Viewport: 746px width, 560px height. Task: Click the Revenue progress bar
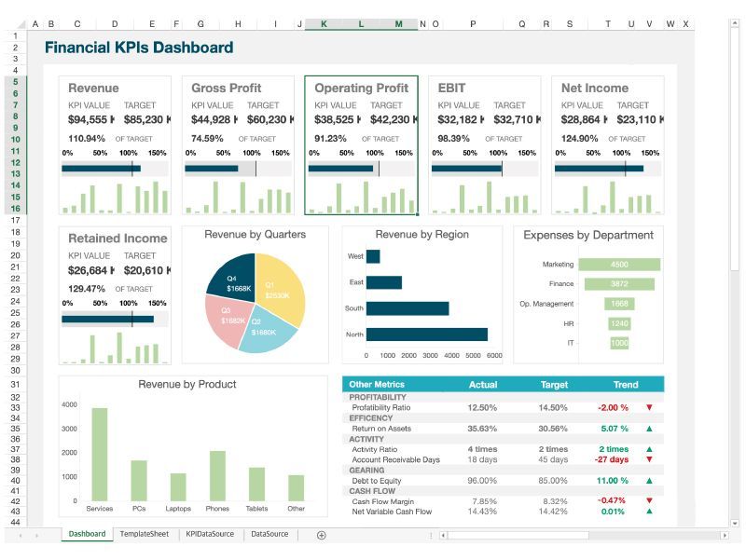pyautogui.click(x=101, y=169)
